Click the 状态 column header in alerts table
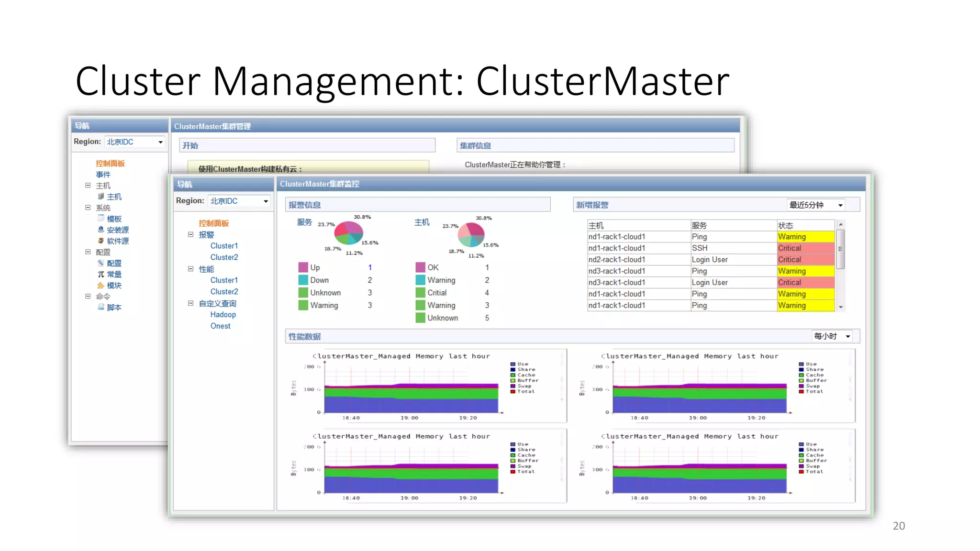This screenshot has height=551, width=980. pyautogui.click(x=806, y=225)
